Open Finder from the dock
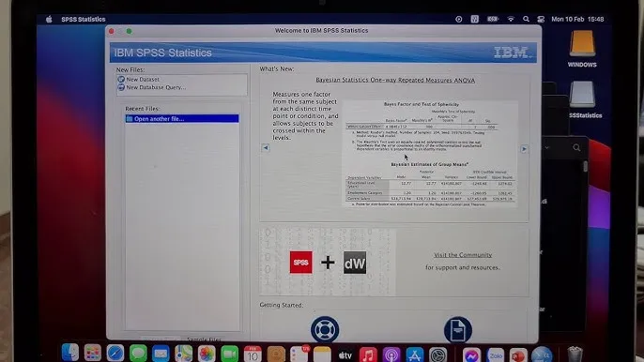The width and height of the screenshot is (644, 362). pos(70,353)
